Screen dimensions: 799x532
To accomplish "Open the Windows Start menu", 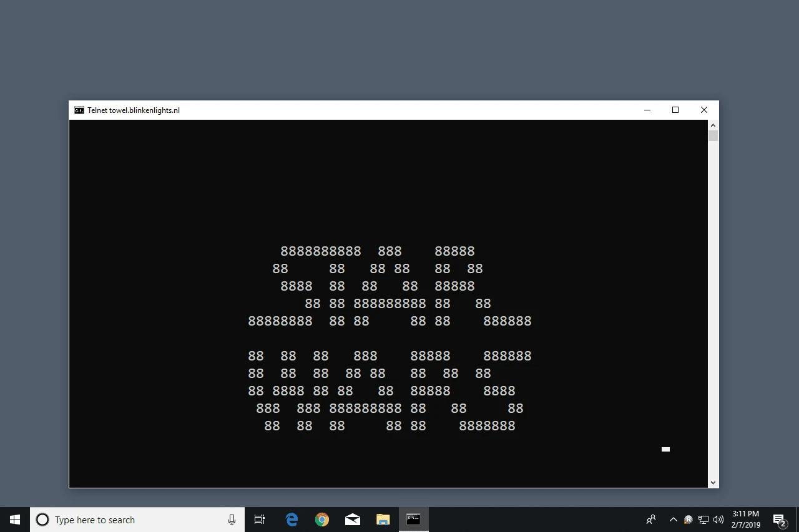I will click(x=15, y=520).
